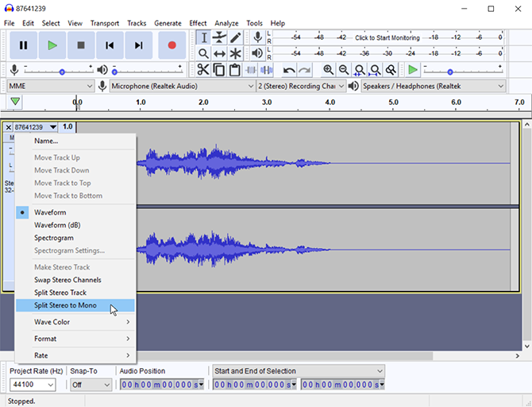This screenshot has height=407, width=532.
Task: Close track using X button
Action: [9, 127]
